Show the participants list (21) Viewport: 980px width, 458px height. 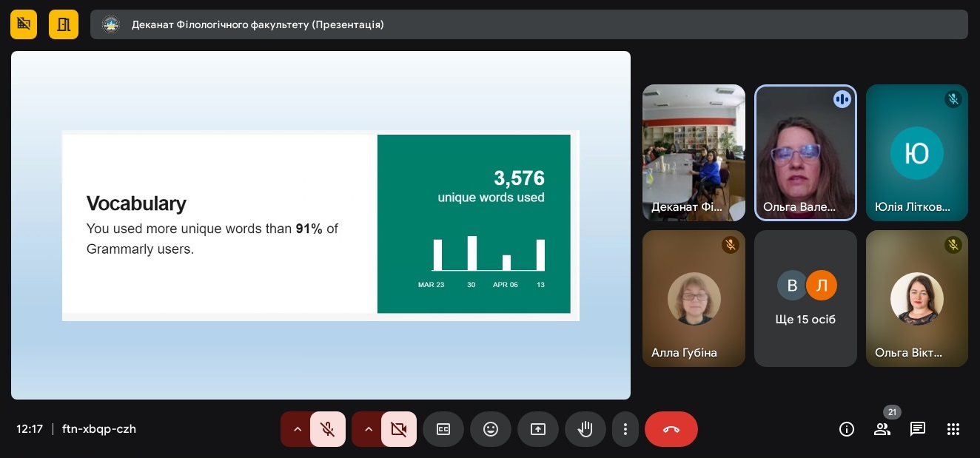click(882, 429)
